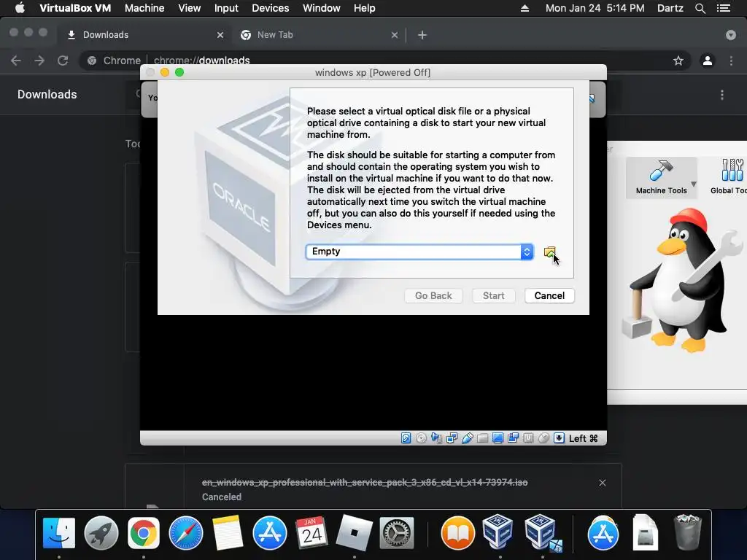Click the hard disk activity status icon

(406, 438)
